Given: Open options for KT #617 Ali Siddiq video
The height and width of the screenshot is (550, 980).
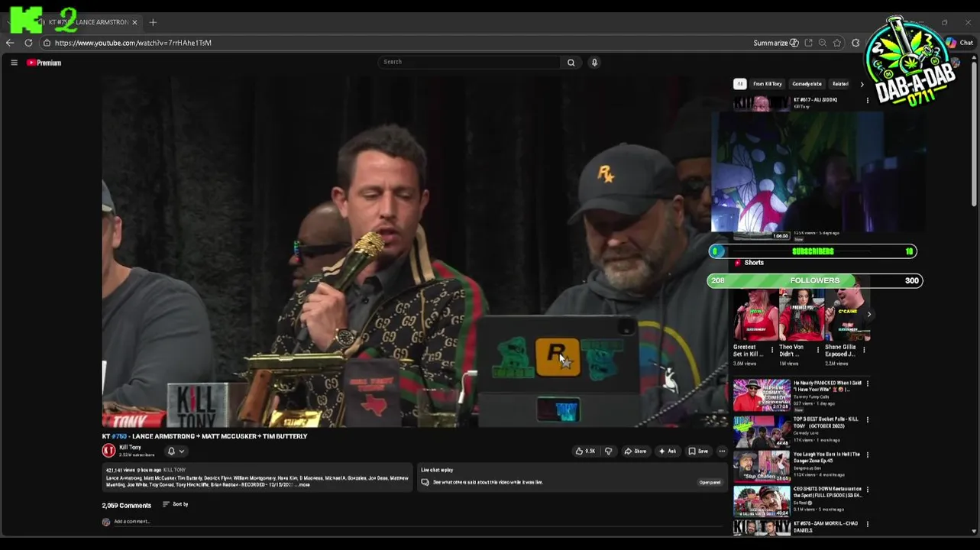Looking at the screenshot, I should point(867,100).
